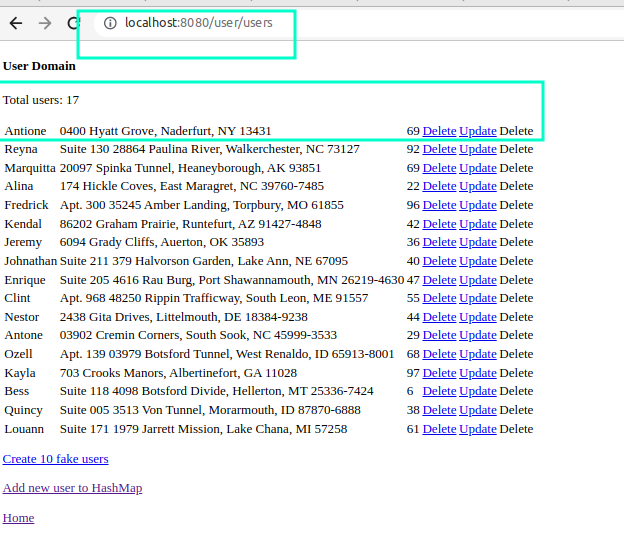Delete user Antione via Delete link

[439, 131]
